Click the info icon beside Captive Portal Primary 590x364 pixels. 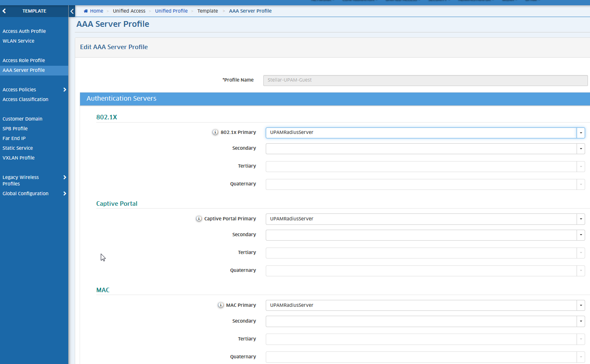coord(199,219)
